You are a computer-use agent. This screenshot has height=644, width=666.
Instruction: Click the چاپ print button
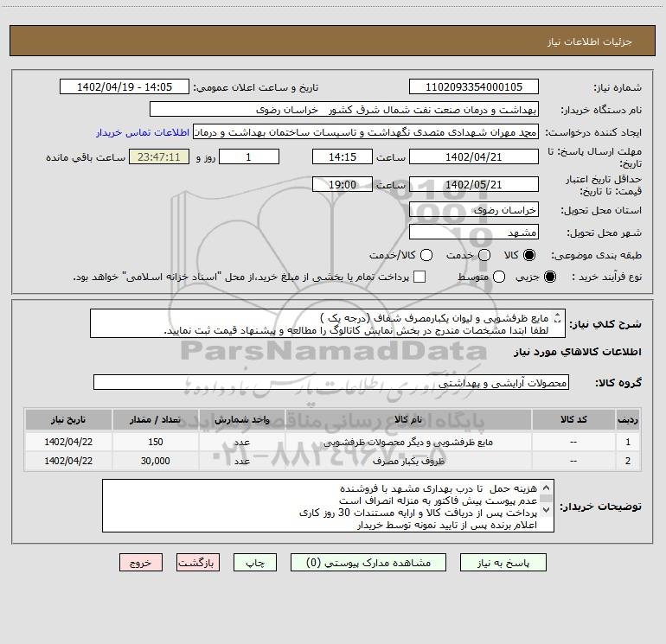(255, 563)
